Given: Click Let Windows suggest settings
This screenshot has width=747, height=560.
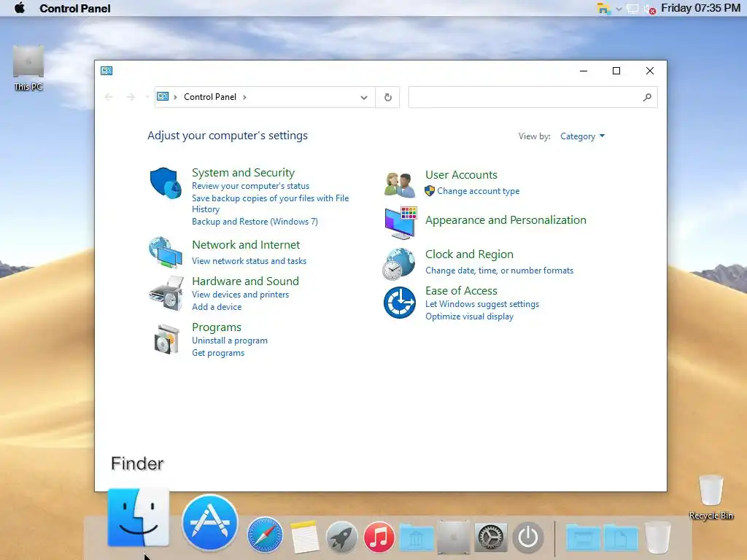Looking at the screenshot, I should click(482, 304).
